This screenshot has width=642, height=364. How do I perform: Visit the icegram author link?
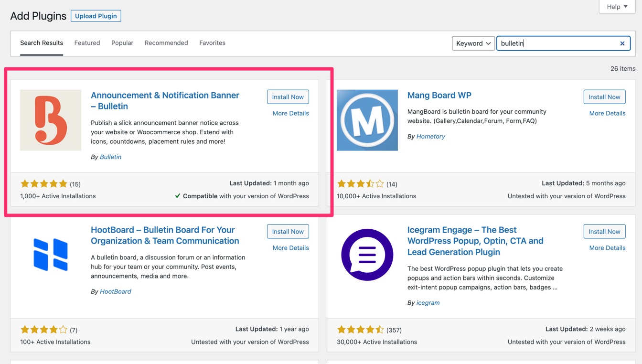pos(428,303)
